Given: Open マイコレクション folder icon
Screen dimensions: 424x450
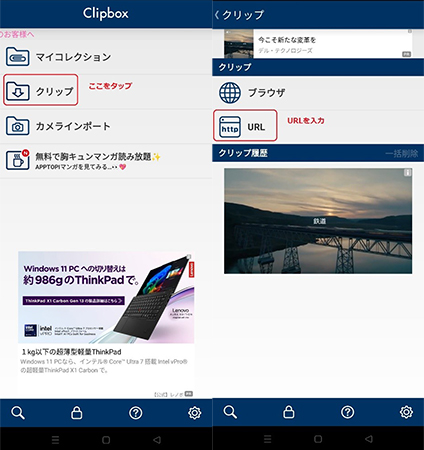Looking at the screenshot, I should [18, 57].
